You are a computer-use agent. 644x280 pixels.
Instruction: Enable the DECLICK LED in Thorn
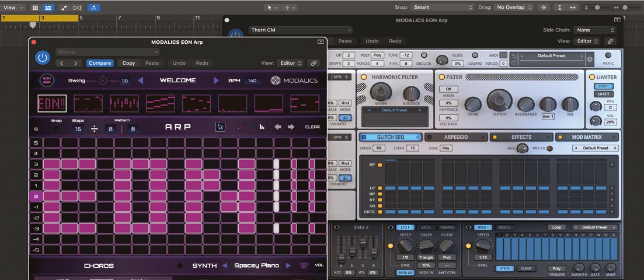[424, 55]
